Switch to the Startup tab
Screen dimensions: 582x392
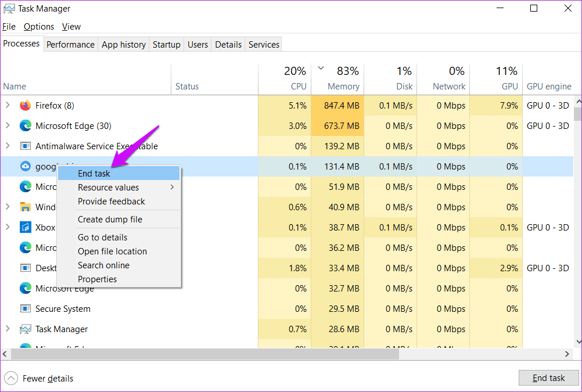point(167,45)
